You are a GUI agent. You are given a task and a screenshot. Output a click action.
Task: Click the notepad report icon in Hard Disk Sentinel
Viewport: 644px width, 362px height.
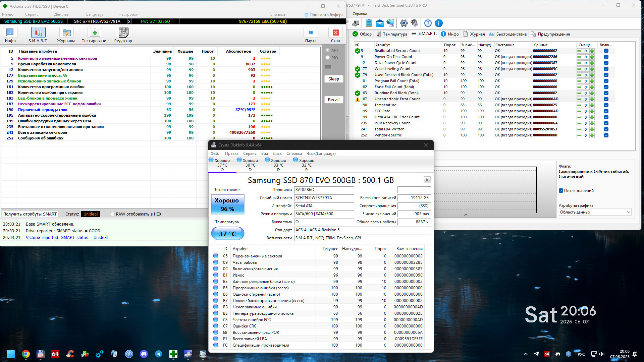369,23
